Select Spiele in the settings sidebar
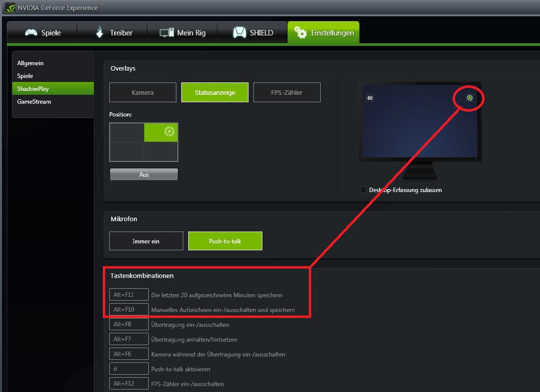 [53, 76]
